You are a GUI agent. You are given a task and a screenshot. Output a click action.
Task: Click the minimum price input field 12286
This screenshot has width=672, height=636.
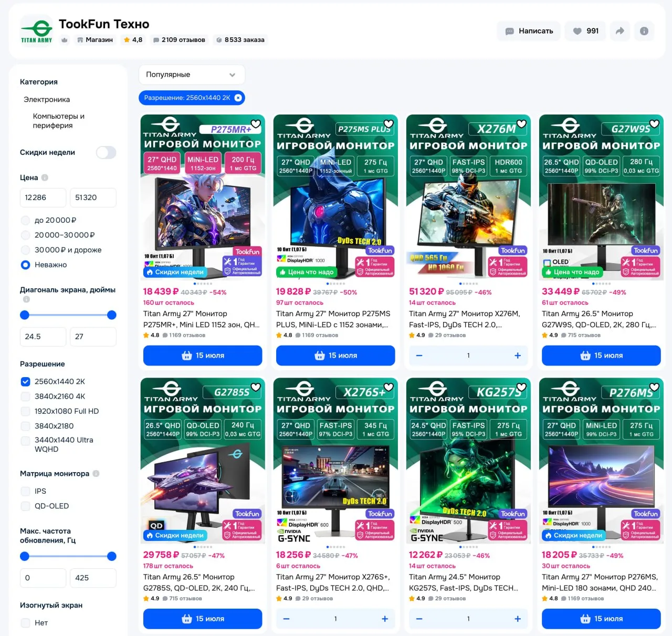[43, 197]
